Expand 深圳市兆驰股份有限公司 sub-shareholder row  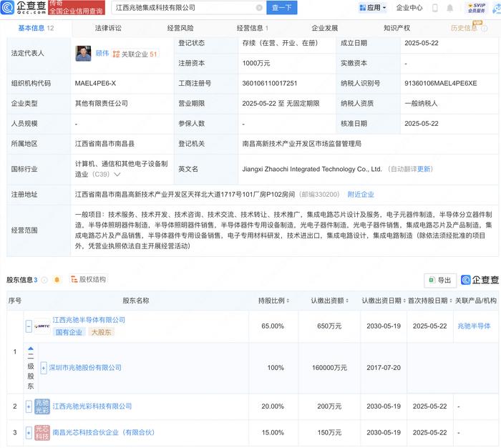coord(44,368)
